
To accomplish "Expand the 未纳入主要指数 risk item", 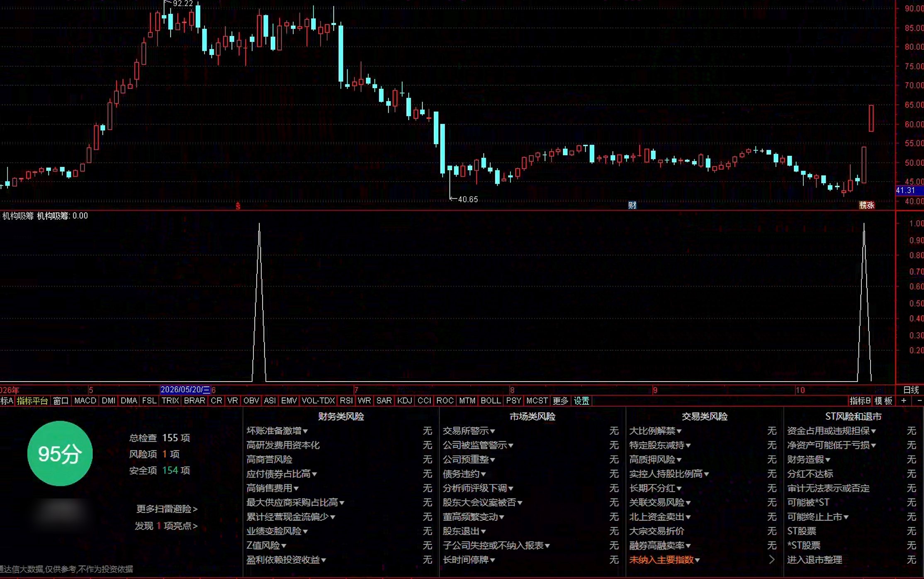I will click(664, 560).
